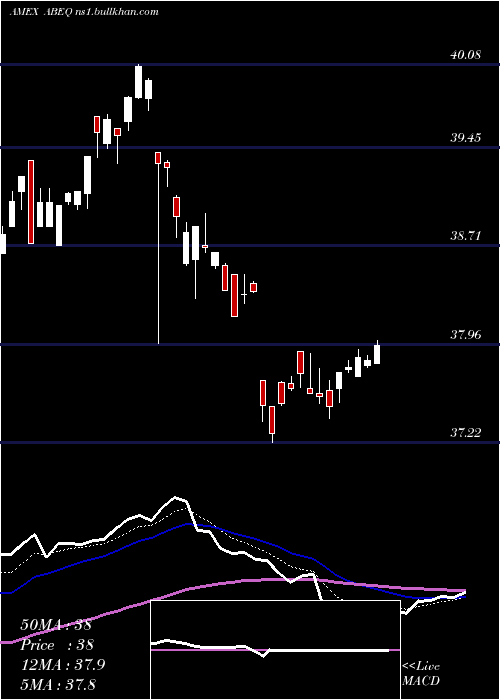Click the 37.22 price level label

click(466, 433)
